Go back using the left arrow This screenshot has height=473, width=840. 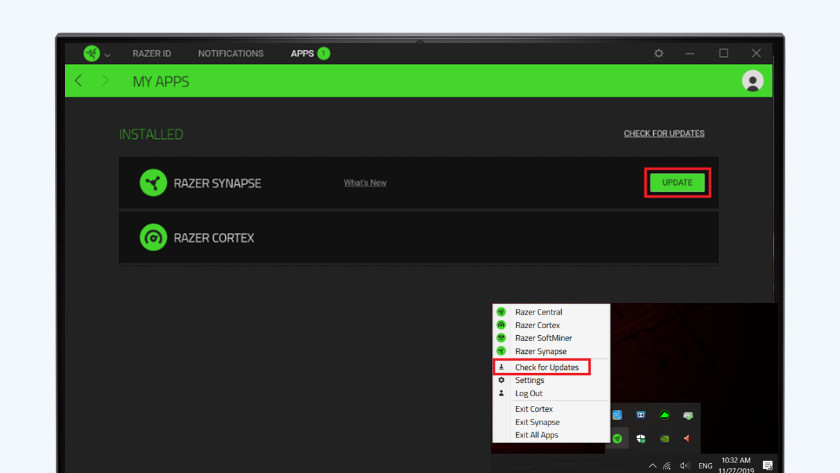[x=79, y=81]
